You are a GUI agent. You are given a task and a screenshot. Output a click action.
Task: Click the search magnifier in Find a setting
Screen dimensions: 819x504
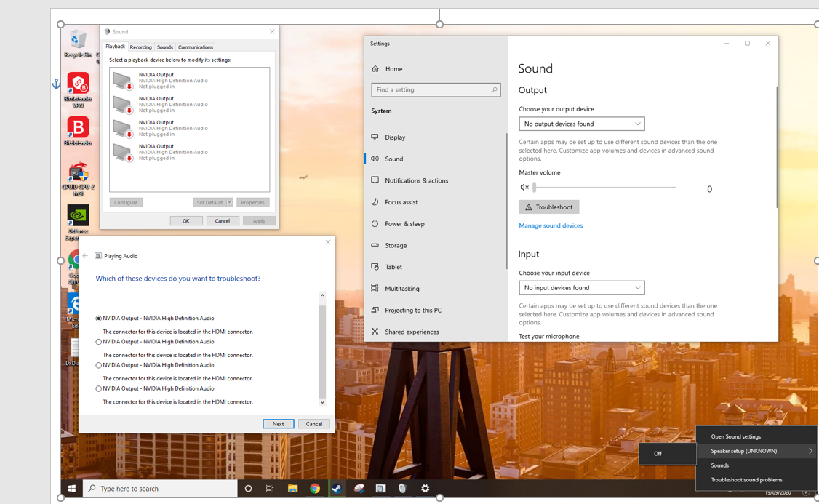[x=494, y=90]
